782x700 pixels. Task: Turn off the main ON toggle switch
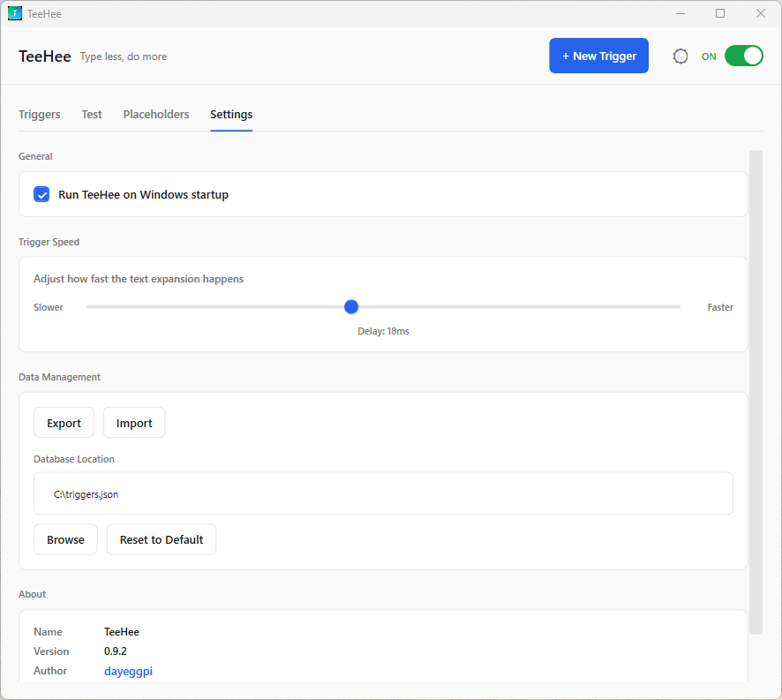(743, 56)
